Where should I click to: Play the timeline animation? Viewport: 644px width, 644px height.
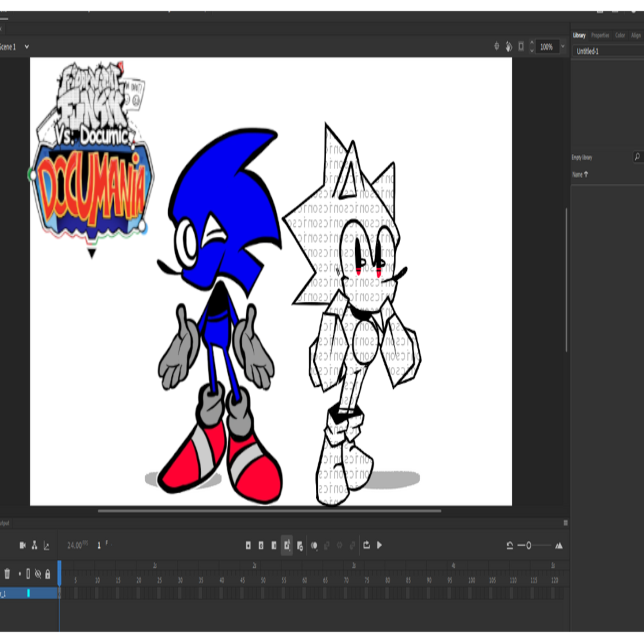(379, 545)
